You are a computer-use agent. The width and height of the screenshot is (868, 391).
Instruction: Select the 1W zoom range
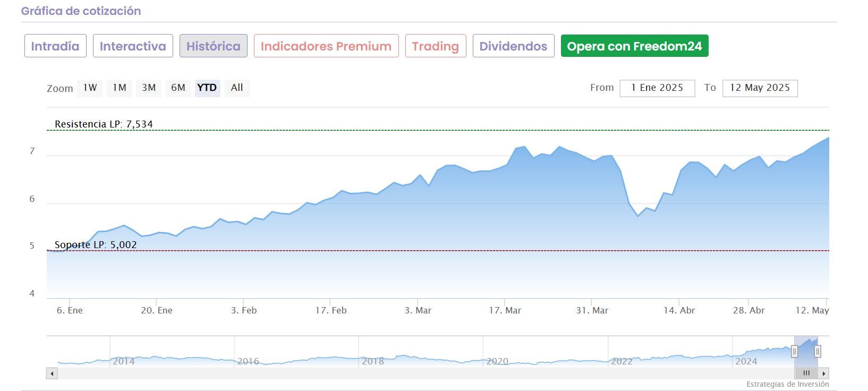pos(90,88)
